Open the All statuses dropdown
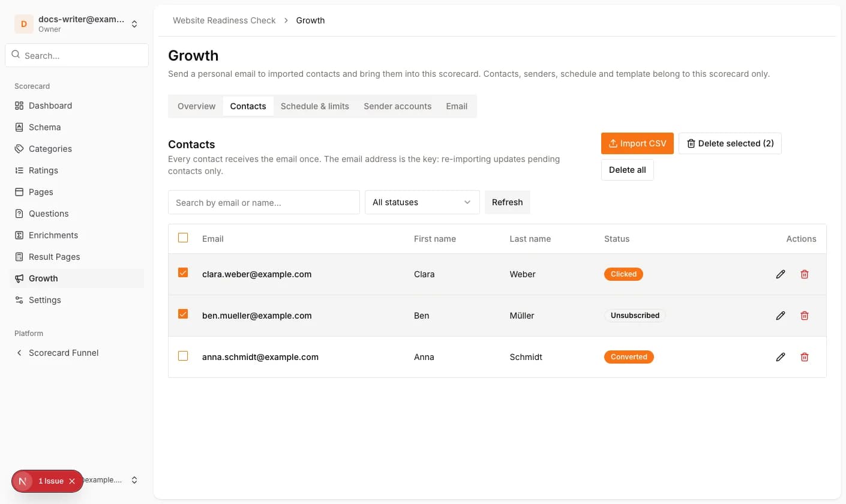 (422, 202)
